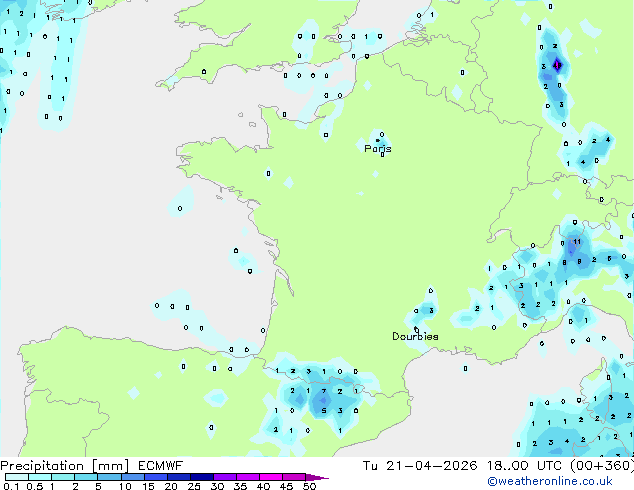This screenshot has width=634, height=490.
Task: Click the Paris location dot marker
Action: (x=378, y=140)
